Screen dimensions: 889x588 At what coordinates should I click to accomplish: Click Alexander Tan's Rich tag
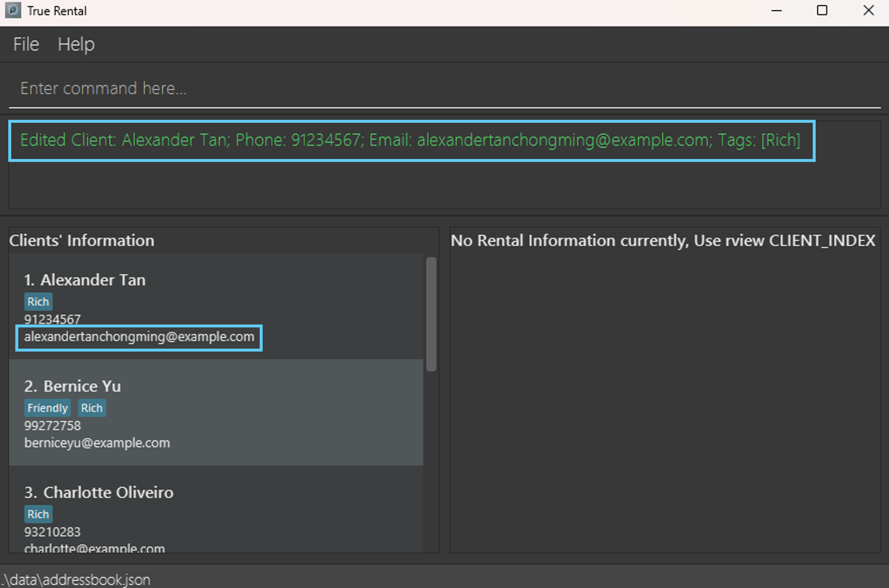point(38,302)
